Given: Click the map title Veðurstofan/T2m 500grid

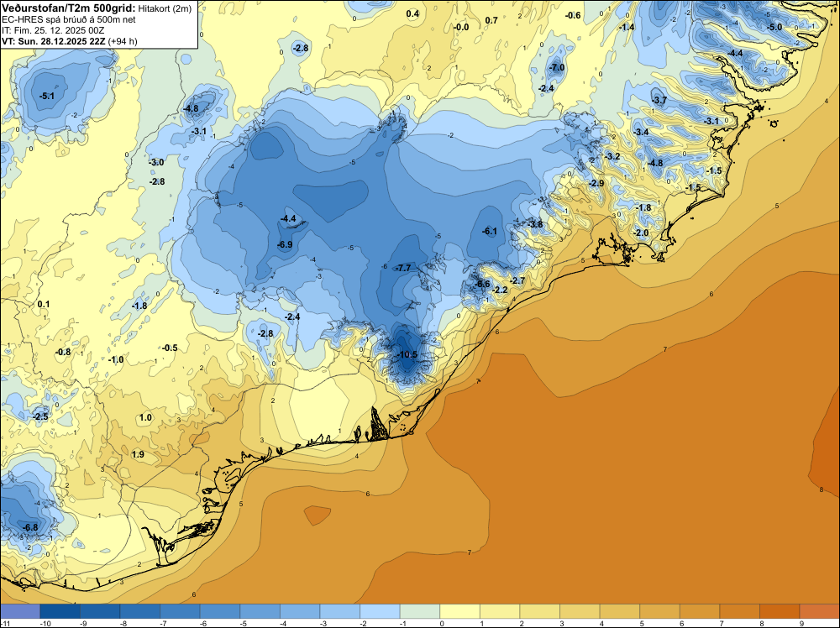Looking at the screenshot, I should (x=67, y=8).
